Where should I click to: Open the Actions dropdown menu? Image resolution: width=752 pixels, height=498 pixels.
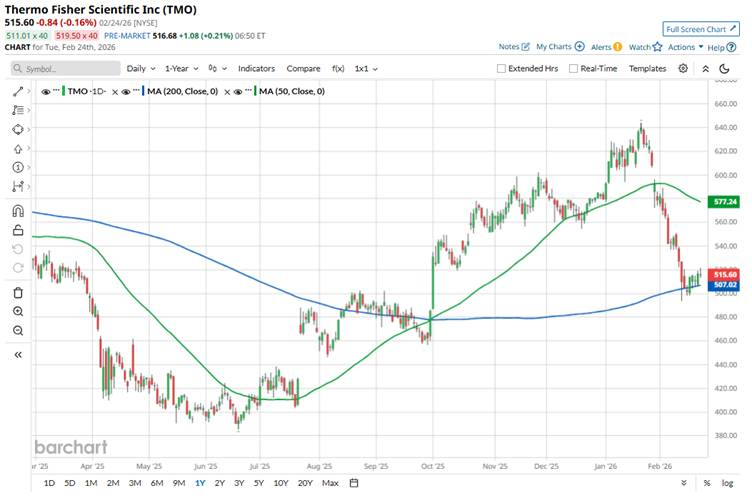pos(685,47)
